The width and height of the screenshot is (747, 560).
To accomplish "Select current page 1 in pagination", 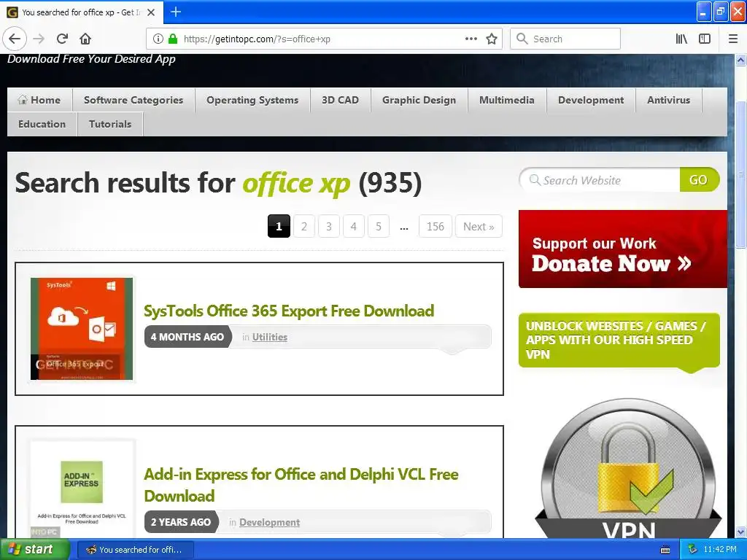I will click(x=279, y=226).
